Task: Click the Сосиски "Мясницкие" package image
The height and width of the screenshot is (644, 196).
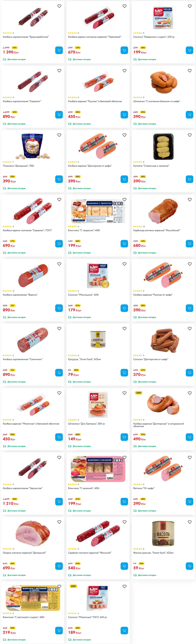Action: [x=98, y=275]
